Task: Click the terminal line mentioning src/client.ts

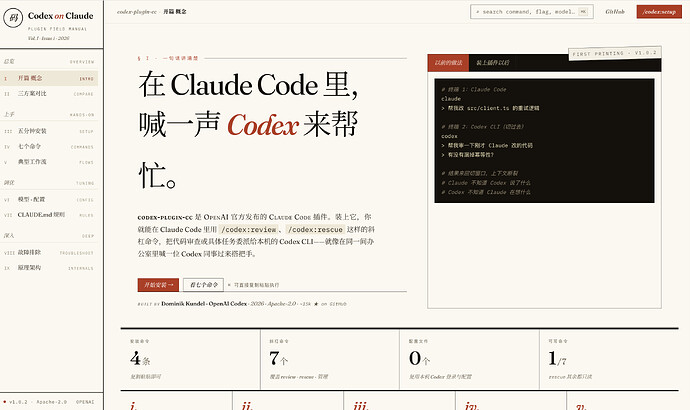Action: click(490, 108)
